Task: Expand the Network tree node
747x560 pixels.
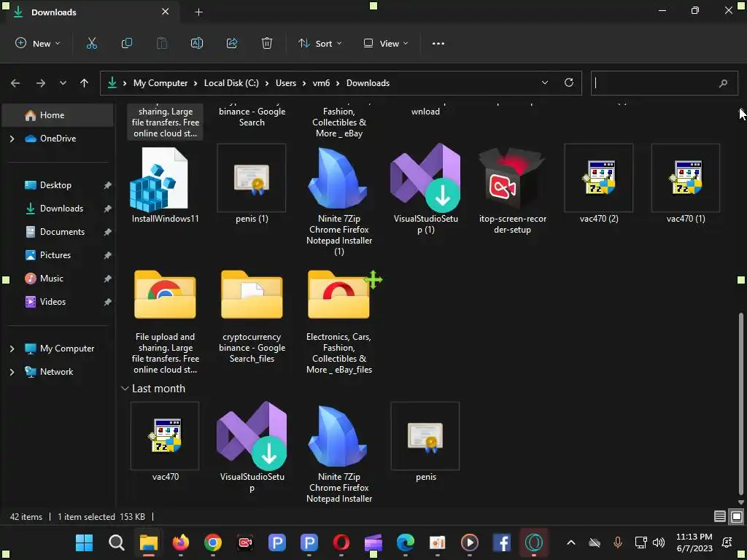Action: [12, 372]
